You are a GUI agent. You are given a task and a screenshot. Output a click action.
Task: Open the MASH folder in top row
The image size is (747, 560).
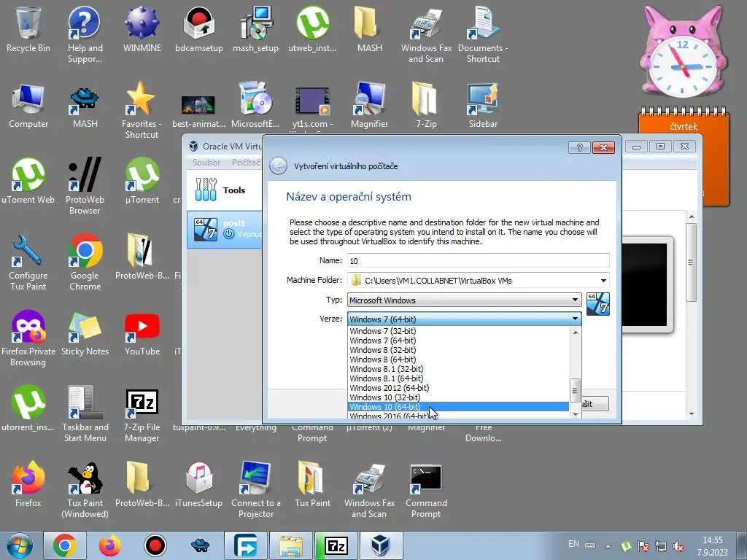pos(370,29)
